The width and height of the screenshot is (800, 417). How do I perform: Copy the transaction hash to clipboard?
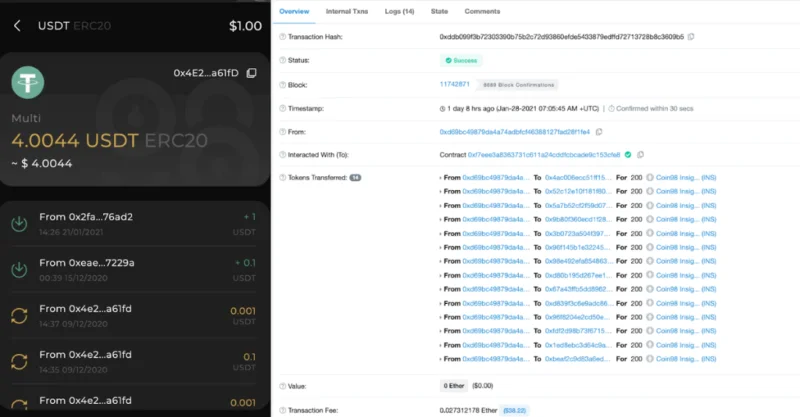pyautogui.click(x=691, y=37)
